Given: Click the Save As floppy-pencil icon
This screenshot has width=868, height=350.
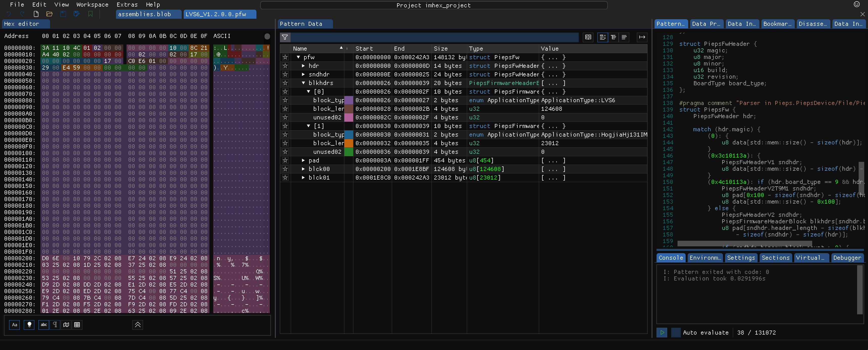Looking at the screenshot, I should coord(77,14).
